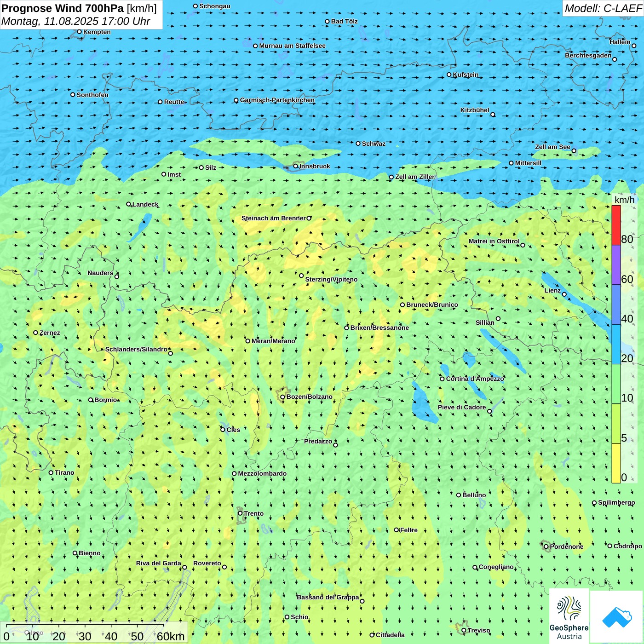This screenshot has height=644, width=644.
Task: Click the Bormio city marker
Action: (x=91, y=400)
